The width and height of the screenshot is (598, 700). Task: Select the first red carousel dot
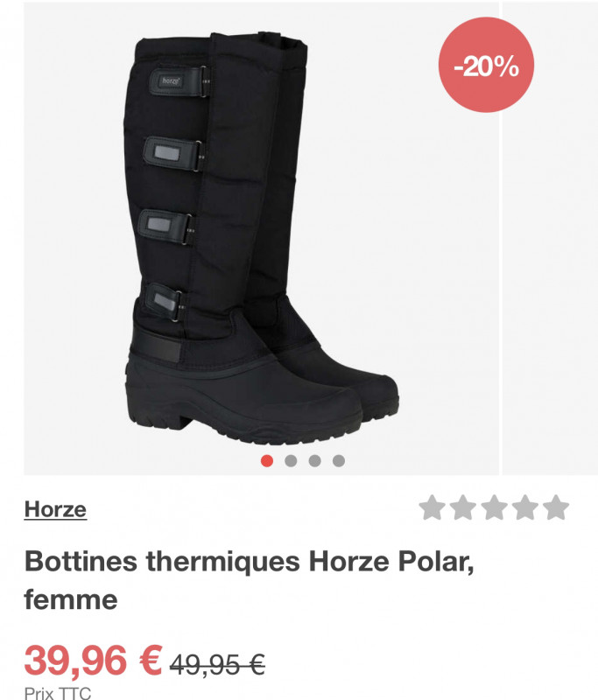point(267,461)
